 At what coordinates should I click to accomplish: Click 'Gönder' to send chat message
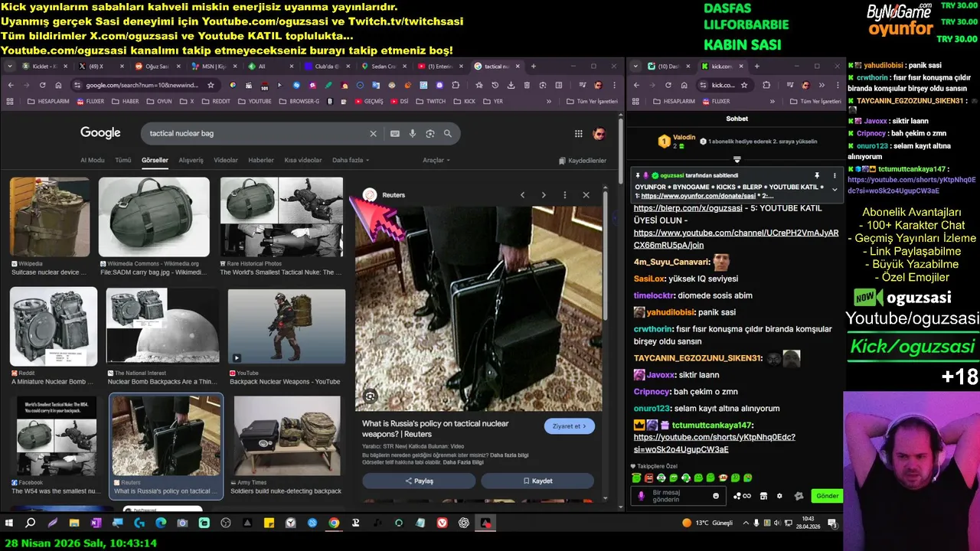pos(827,496)
